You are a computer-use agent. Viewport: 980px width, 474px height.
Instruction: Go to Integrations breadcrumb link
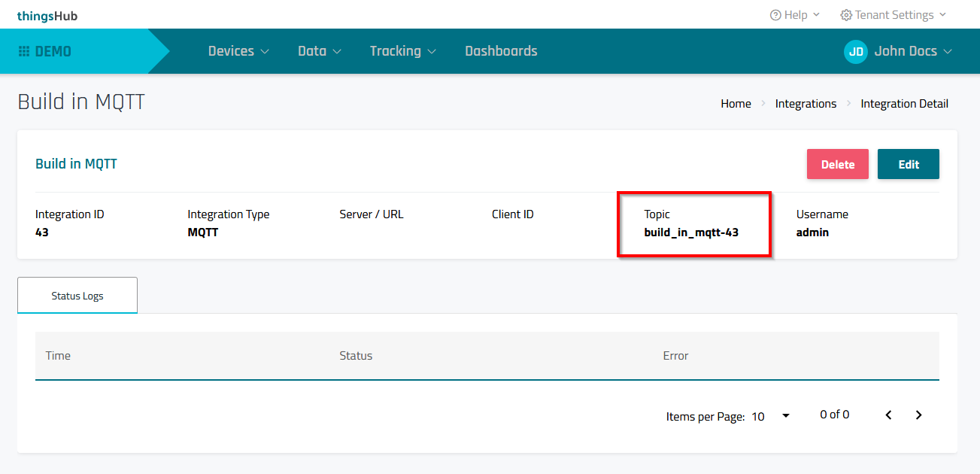point(806,104)
